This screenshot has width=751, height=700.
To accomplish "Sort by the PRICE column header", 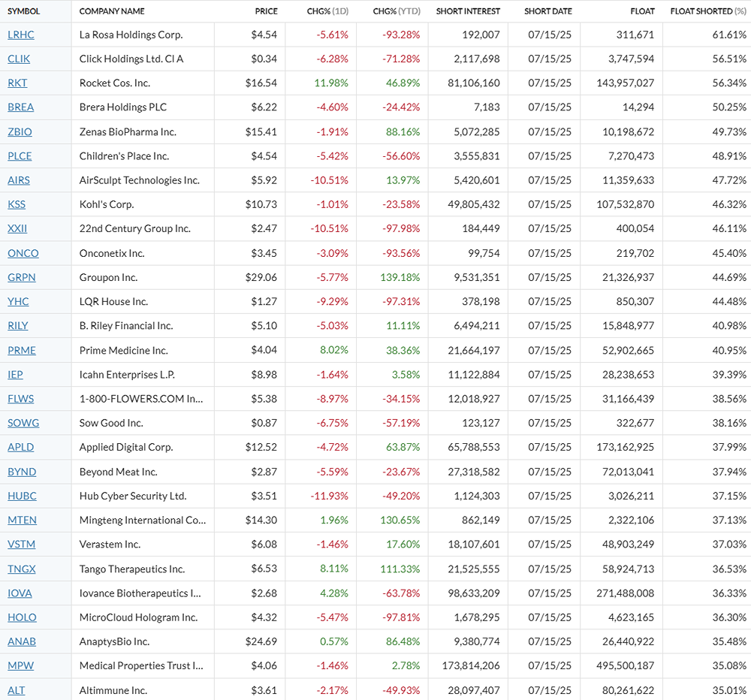I will (267, 11).
